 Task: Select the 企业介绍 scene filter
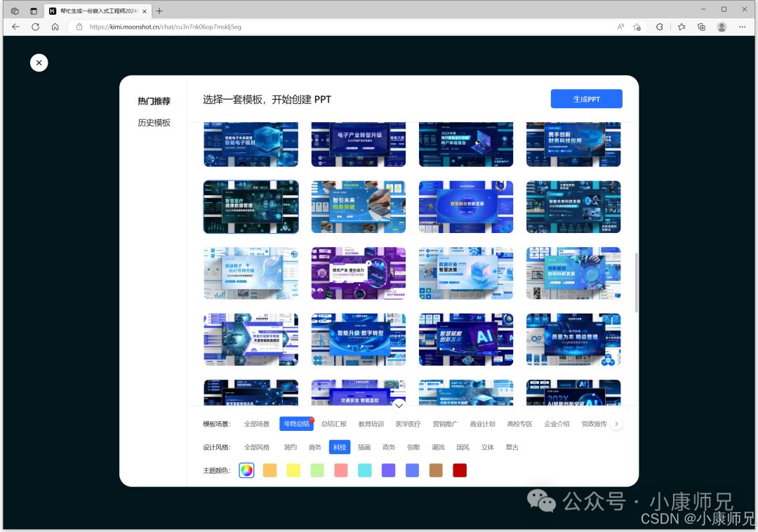pos(557,424)
